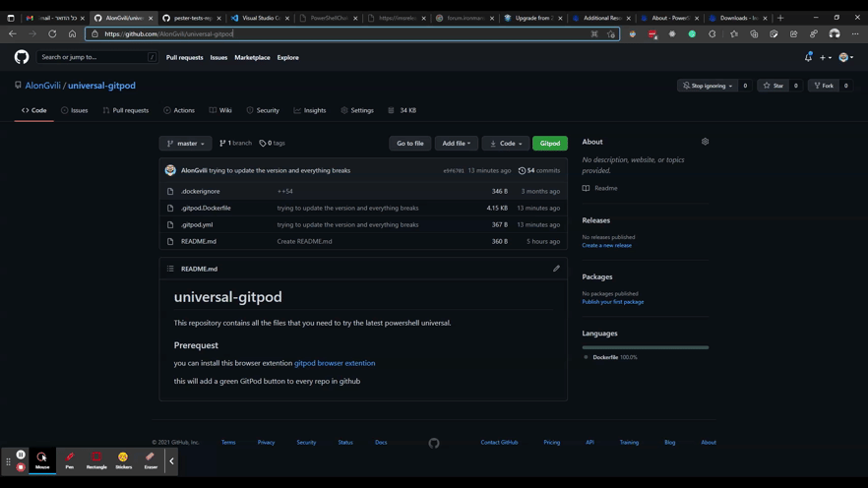
Task: Focus the Search or jump to field
Action: coord(96,57)
